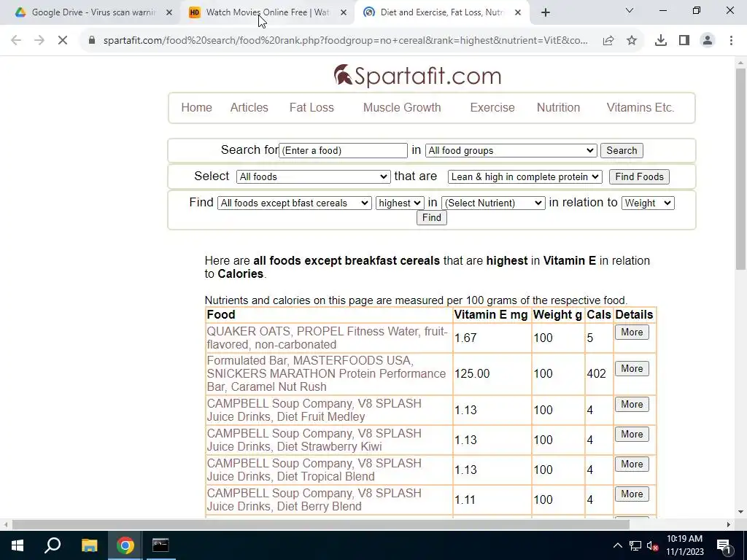Close the Google Drive tab
This screenshot has width=747, height=560.
pos(169,13)
